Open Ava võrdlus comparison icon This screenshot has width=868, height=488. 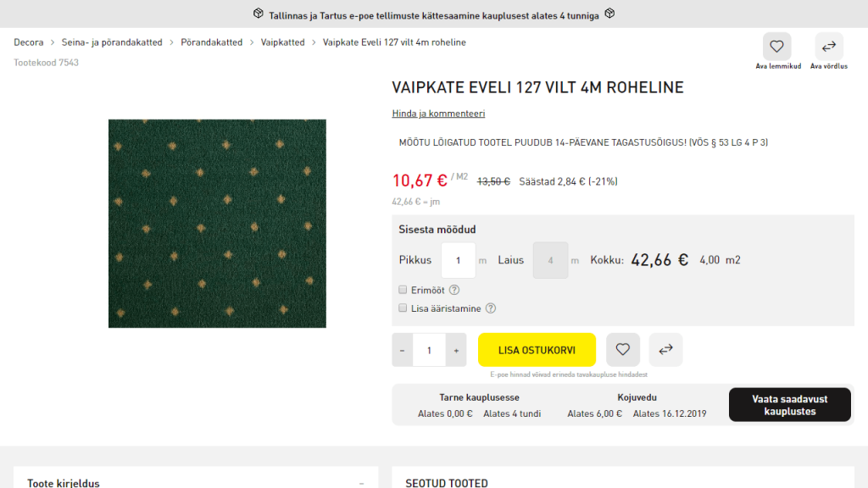pyautogui.click(x=828, y=46)
